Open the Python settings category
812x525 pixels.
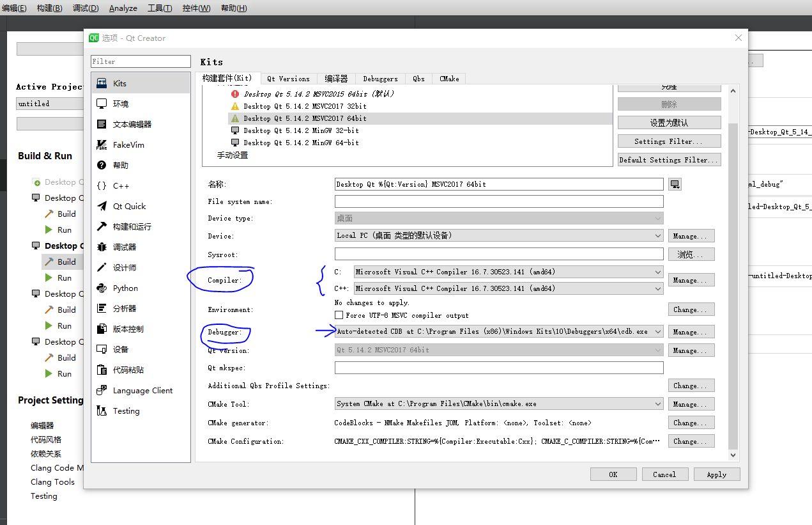pos(141,288)
